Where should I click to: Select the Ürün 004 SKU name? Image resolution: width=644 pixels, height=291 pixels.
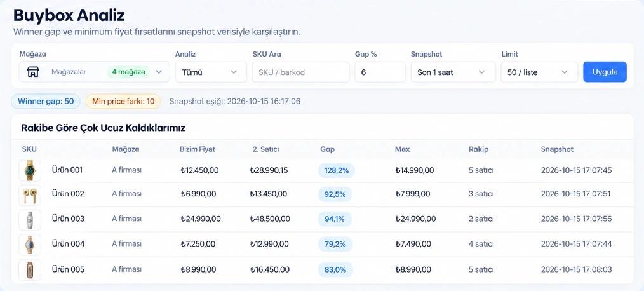(x=68, y=244)
